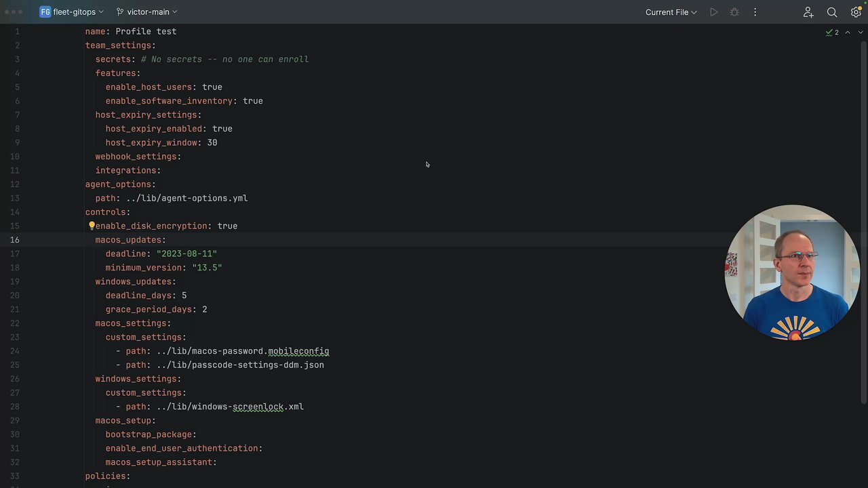Place cursor on the deadline date value
The height and width of the screenshot is (488, 868).
pyautogui.click(x=186, y=254)
